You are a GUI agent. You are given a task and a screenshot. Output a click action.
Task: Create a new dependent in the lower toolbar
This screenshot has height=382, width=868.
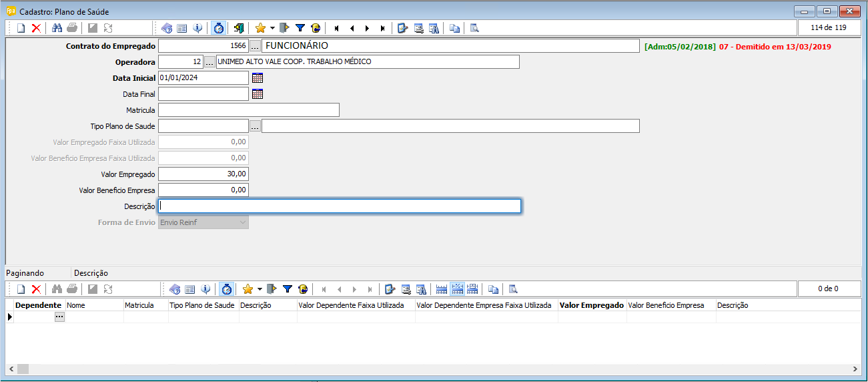pyautogui.click(x=21, y=289)
